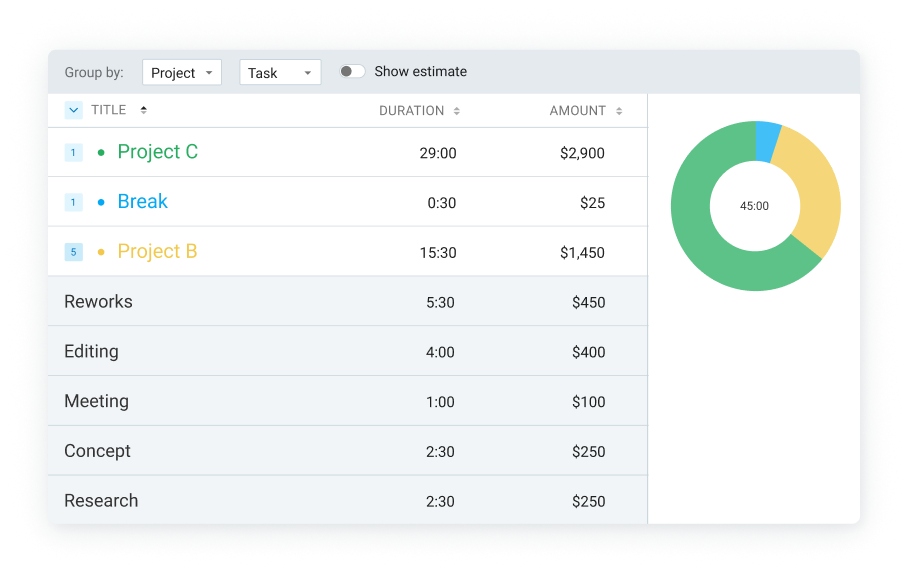Click Break amount $25
908x571 pixels.
pos(592,203)
